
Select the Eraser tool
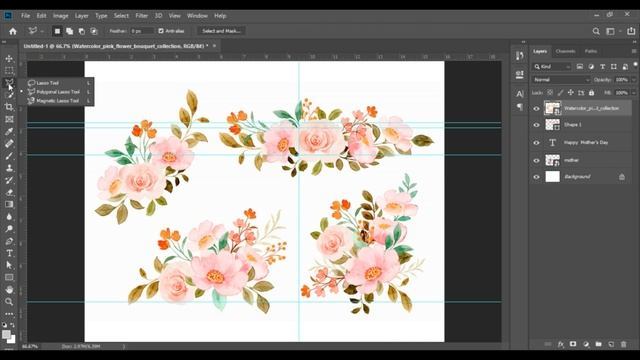point(9,192)
